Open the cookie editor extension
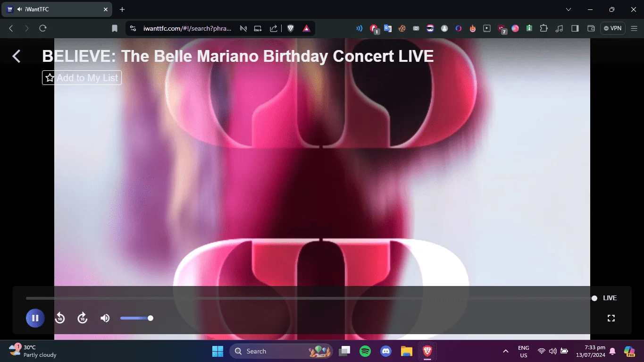 point(402,28)
